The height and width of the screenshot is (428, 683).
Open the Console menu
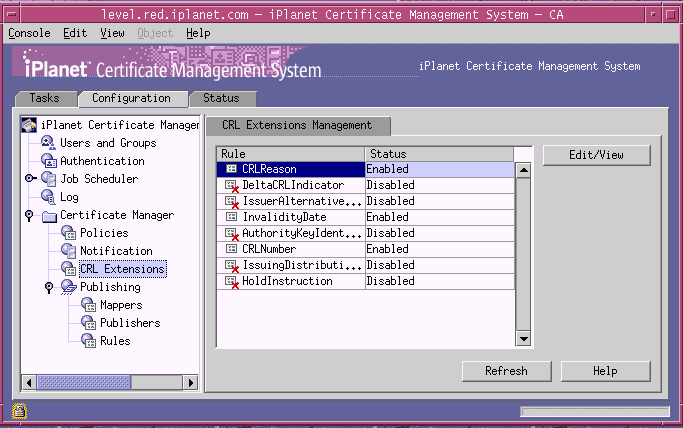tap(29, 33)
